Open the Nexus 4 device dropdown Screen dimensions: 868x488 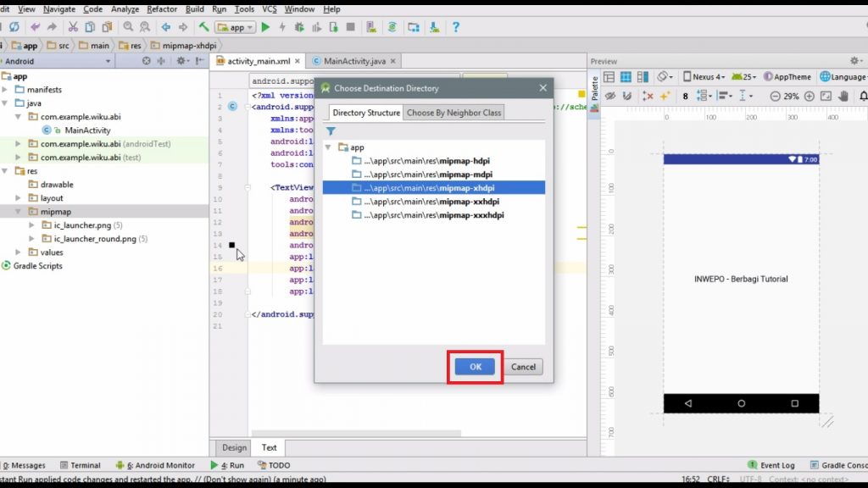point(703,76)
